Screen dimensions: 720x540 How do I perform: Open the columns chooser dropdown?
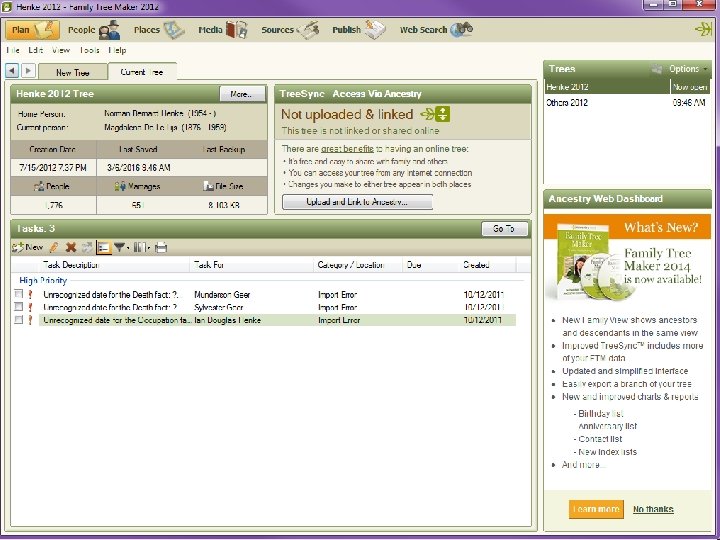point(141,248)
